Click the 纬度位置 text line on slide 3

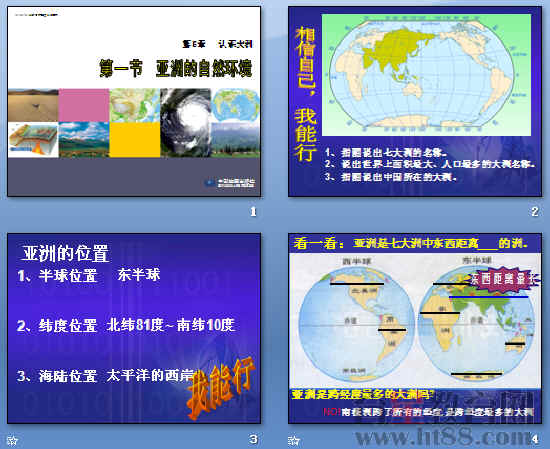126,325
